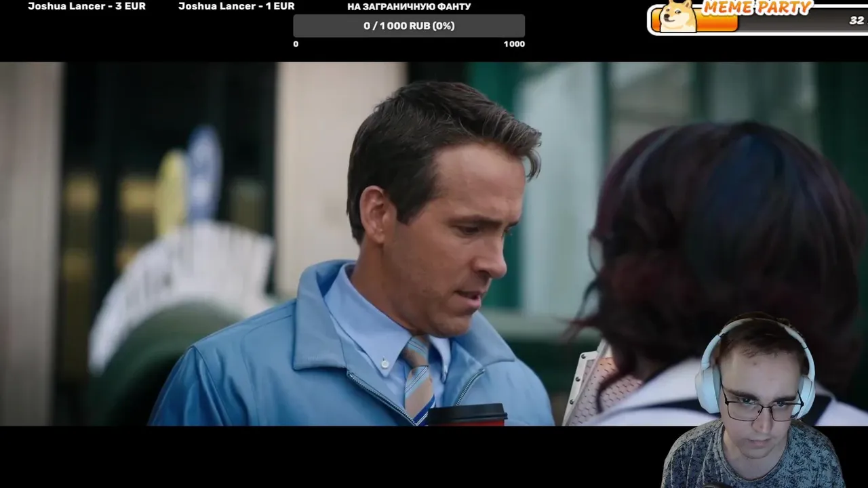Click the MEME PARTY title text
The height and width of the screenshot is (488, 868).
pos(757,8)
